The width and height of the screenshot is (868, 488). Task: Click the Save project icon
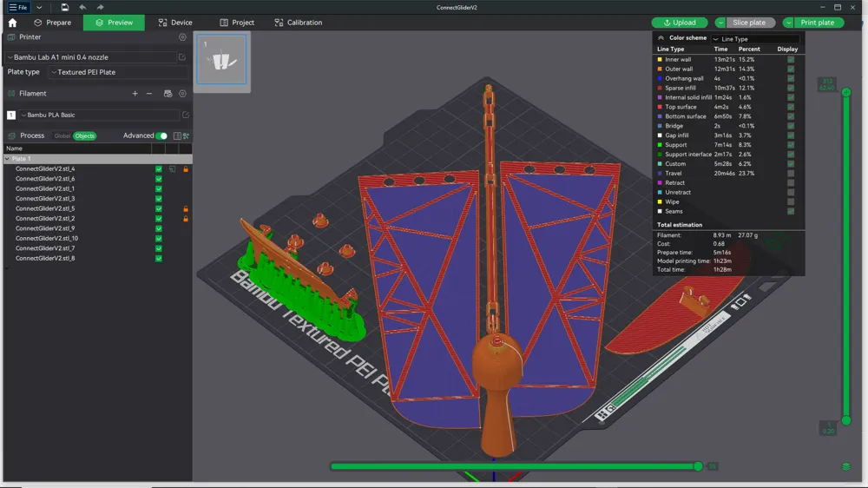(65, 7)
